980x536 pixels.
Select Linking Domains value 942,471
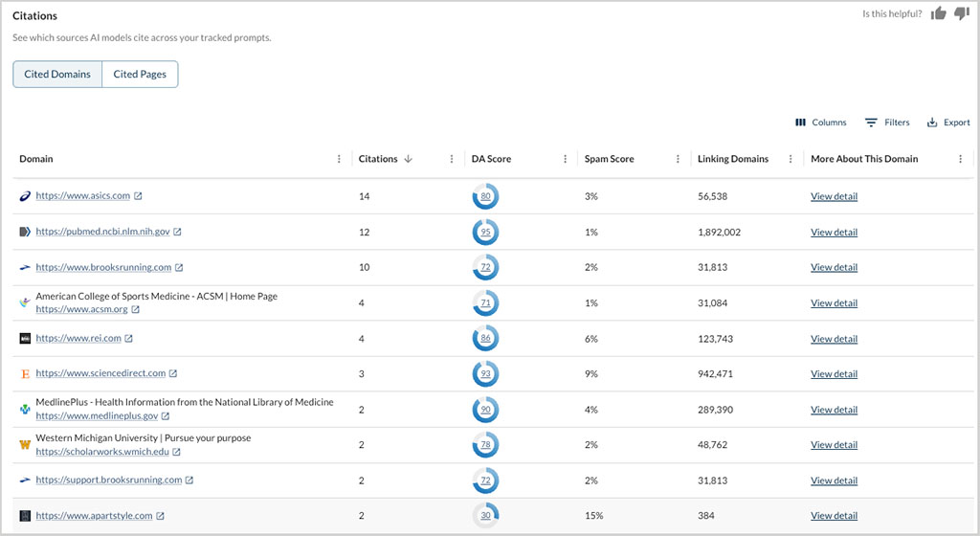[x=715, y=373]
